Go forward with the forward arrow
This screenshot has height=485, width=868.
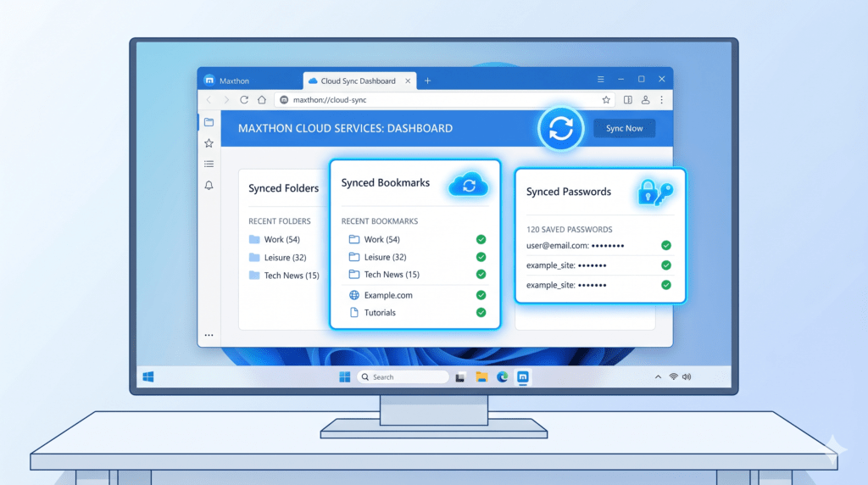point(225,100)
